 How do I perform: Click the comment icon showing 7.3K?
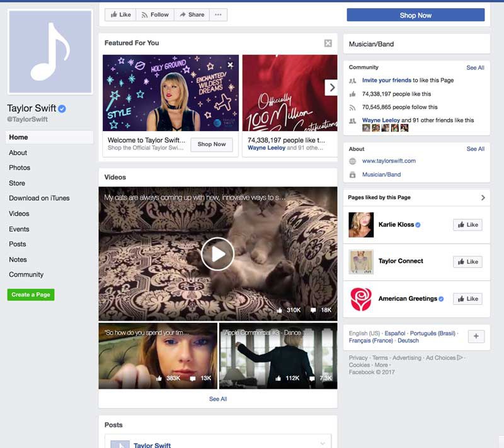coord(312,379)
